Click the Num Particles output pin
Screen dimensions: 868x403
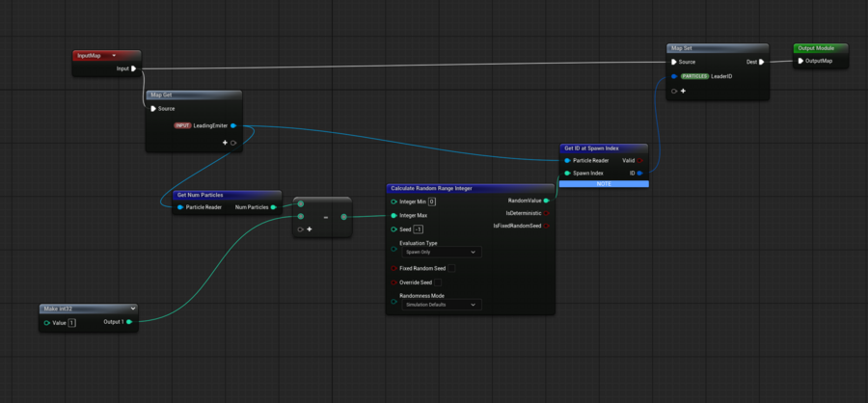pos(274,207)
